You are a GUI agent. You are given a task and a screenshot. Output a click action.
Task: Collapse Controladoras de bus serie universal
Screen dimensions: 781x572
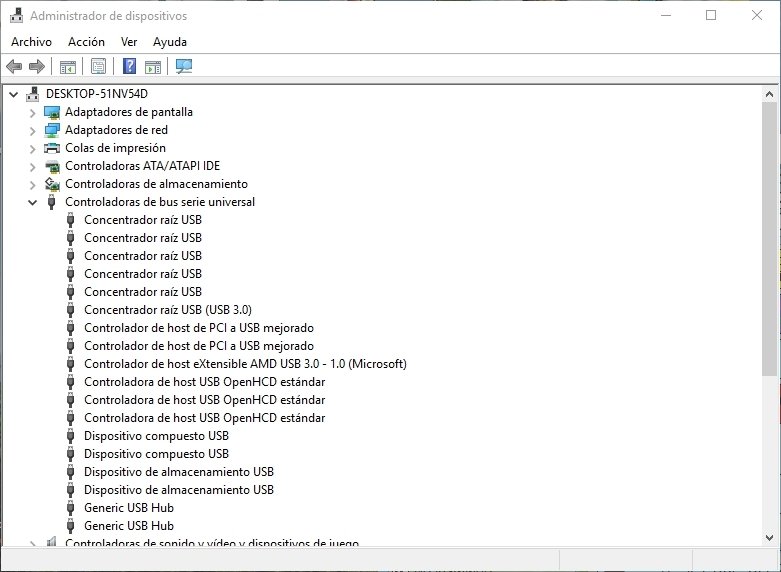[32, 202]
